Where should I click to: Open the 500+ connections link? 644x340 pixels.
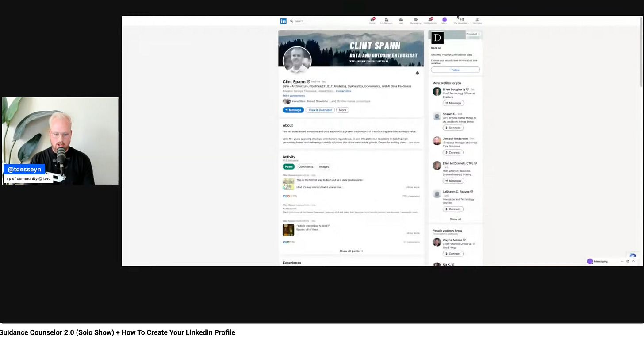294,96
